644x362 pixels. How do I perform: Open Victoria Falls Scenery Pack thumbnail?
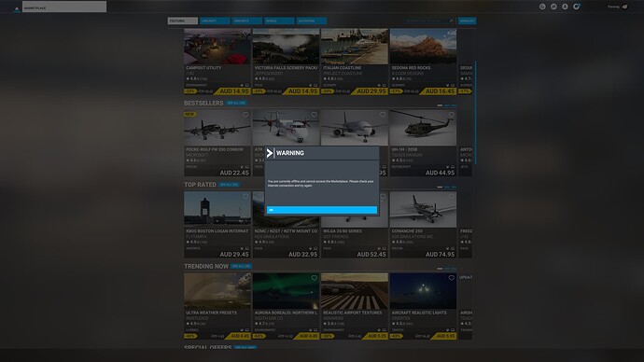(x=286, y=47)
